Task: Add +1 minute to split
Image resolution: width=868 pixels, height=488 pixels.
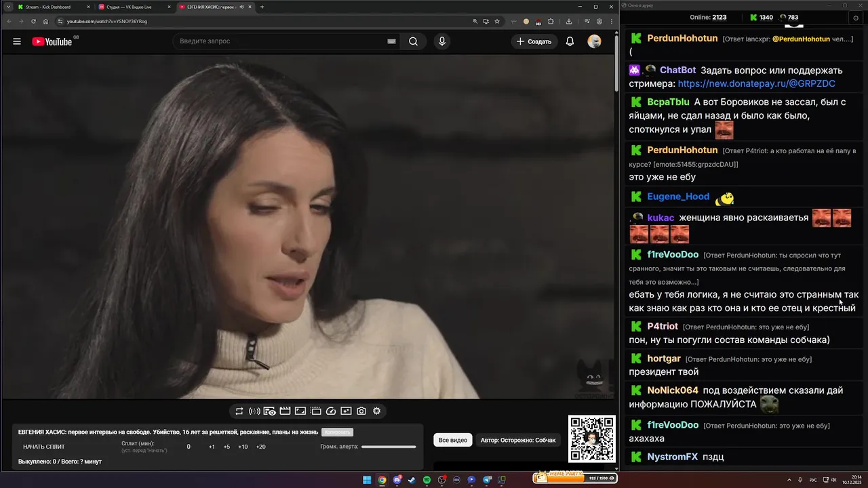Action: click(x=212, y=447)
